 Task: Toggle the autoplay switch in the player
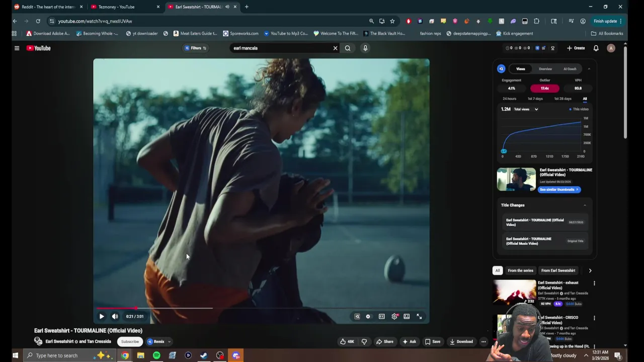click(x=368, y=316)
